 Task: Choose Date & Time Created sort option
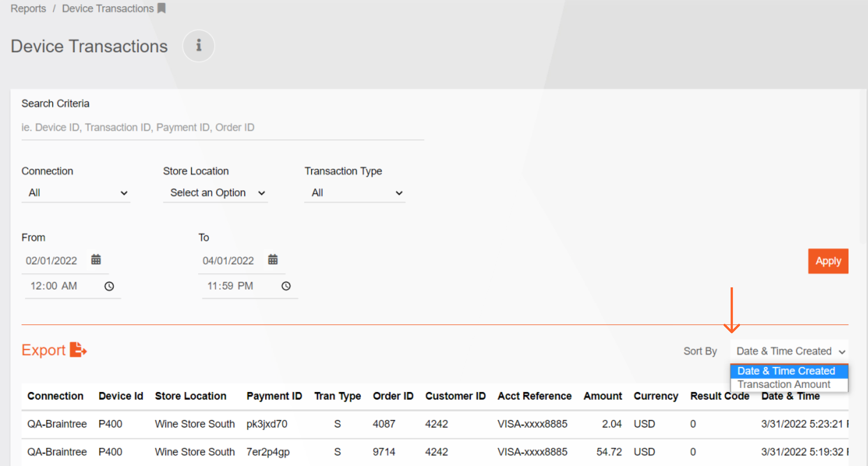coord(789,371)
